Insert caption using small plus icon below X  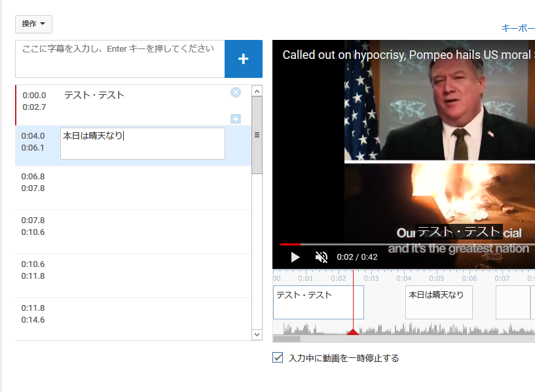[236, 118]
